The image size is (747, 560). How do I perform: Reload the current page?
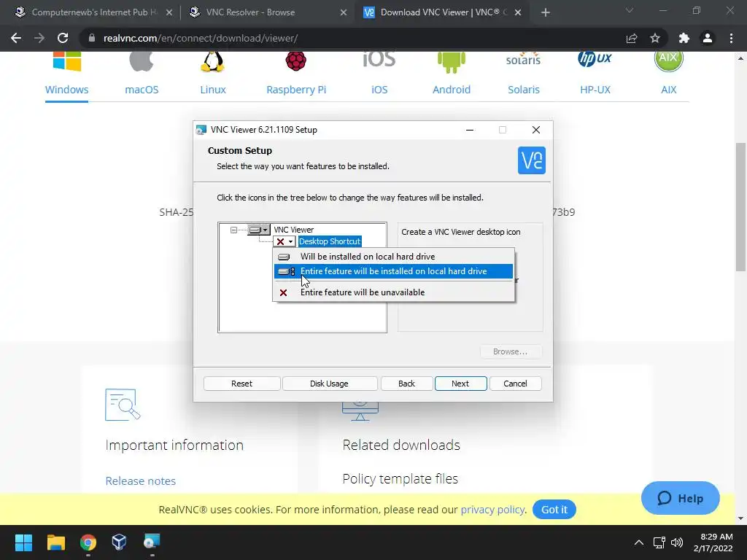(x=63, y=38)
